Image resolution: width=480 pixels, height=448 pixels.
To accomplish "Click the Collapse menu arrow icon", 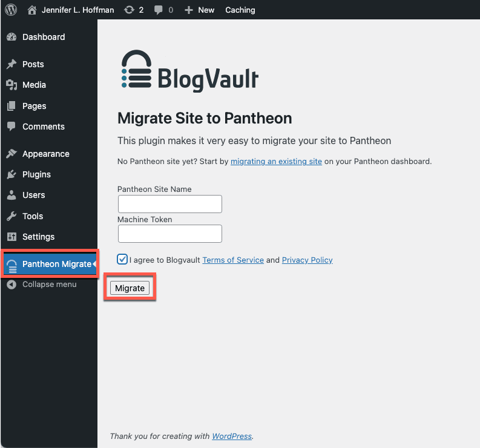I will (12, 285).
